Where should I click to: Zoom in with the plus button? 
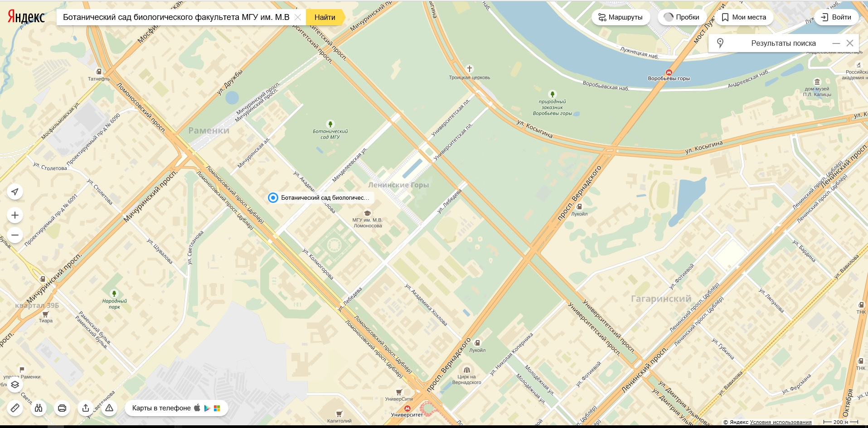click(x=15, y=215)
